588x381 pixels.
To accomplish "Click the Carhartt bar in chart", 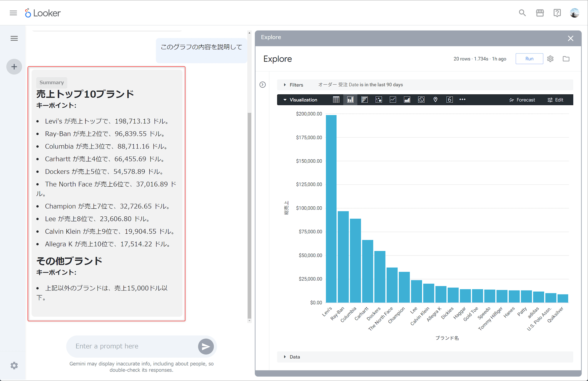I will [x=367, y=271].
